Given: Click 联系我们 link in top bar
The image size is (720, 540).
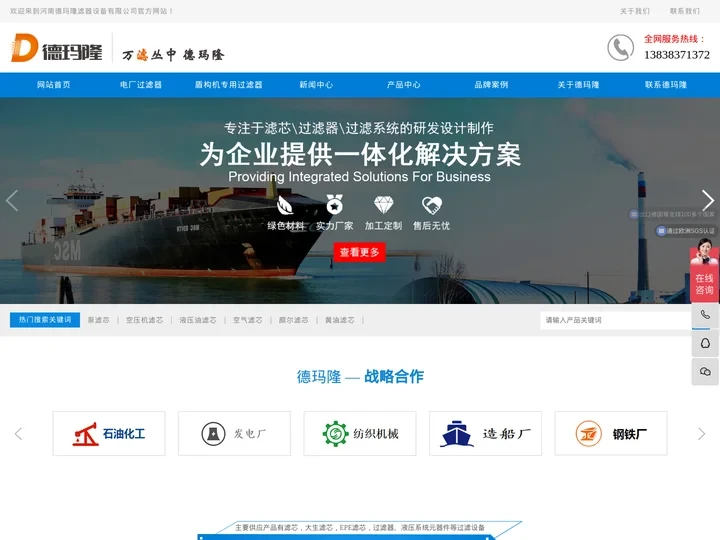Looking at the screenshot, I should pos(685,11).
